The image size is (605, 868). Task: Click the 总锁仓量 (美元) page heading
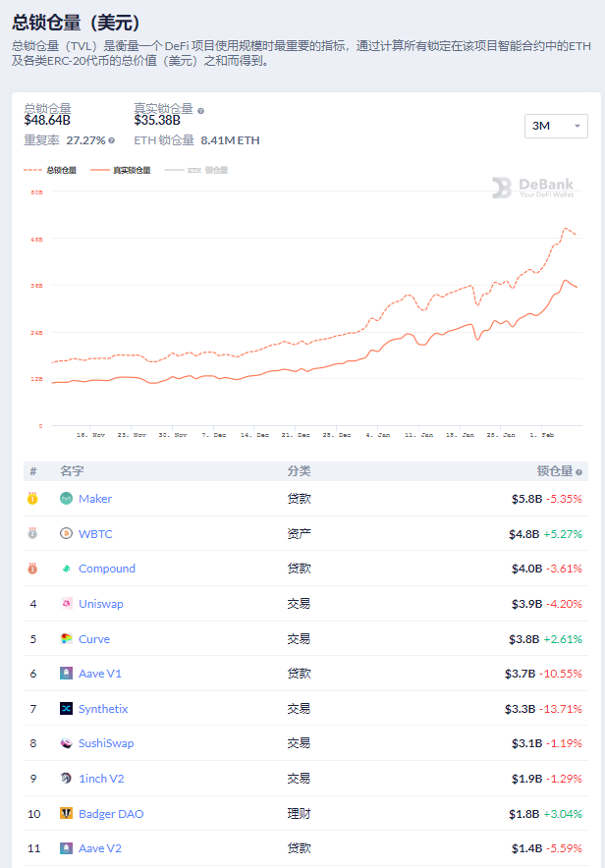pos(77,23)
